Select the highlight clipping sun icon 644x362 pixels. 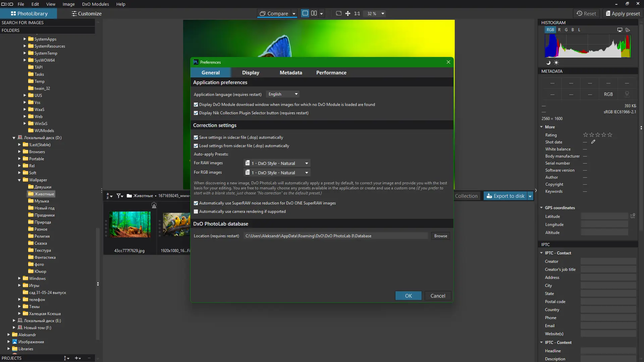(556, 63)
